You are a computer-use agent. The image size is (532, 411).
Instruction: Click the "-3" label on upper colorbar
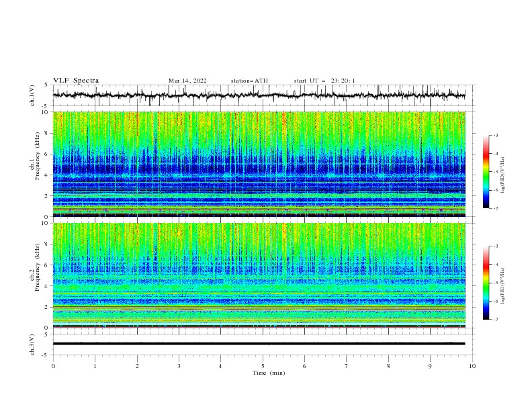(x=495, y=135)
